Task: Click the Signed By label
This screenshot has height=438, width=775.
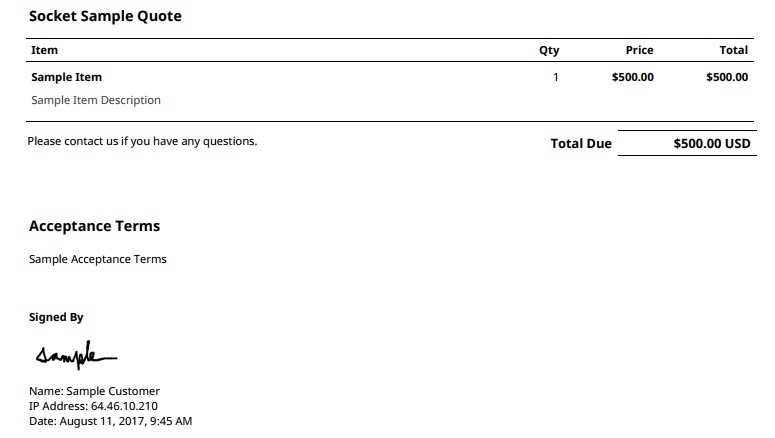Action: coord(56,317)
